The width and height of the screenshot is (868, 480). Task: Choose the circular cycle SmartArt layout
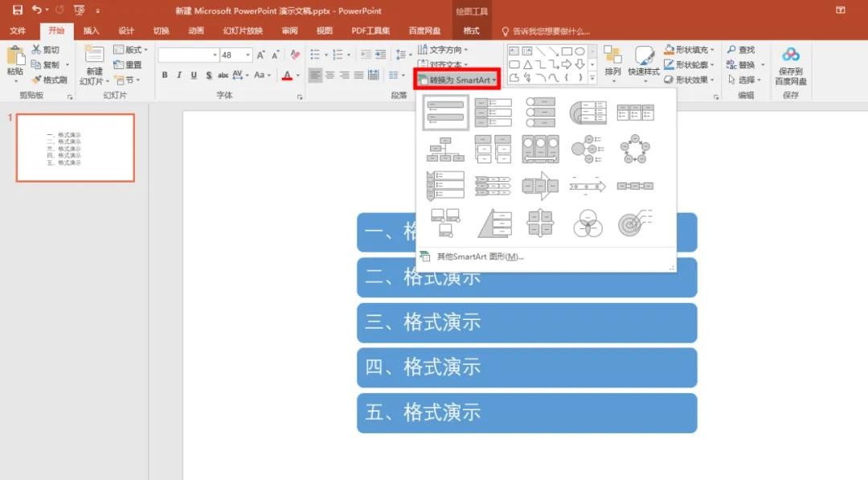coord(634,149)
